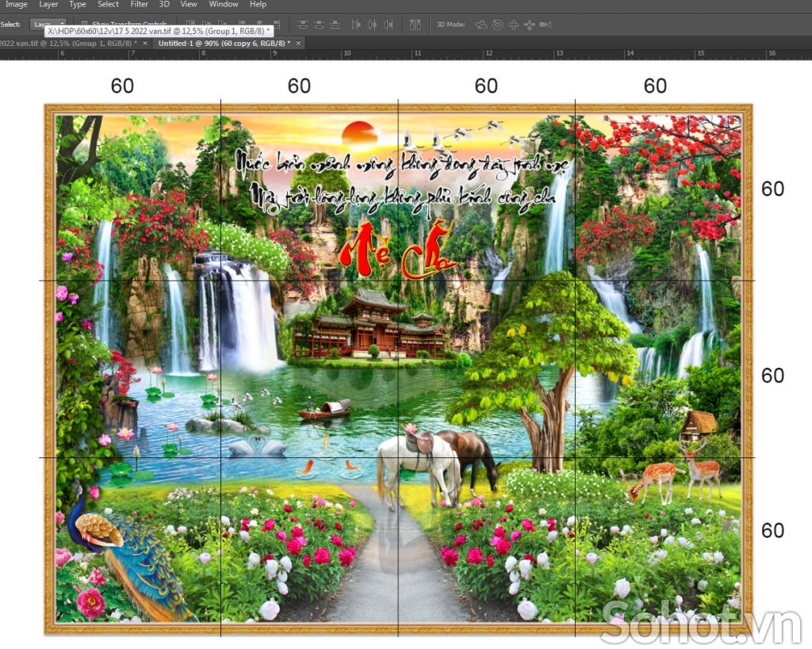This screenshot has width=812, height=649.
Task: Select the align right edges icon
Action: pos(389,25)
